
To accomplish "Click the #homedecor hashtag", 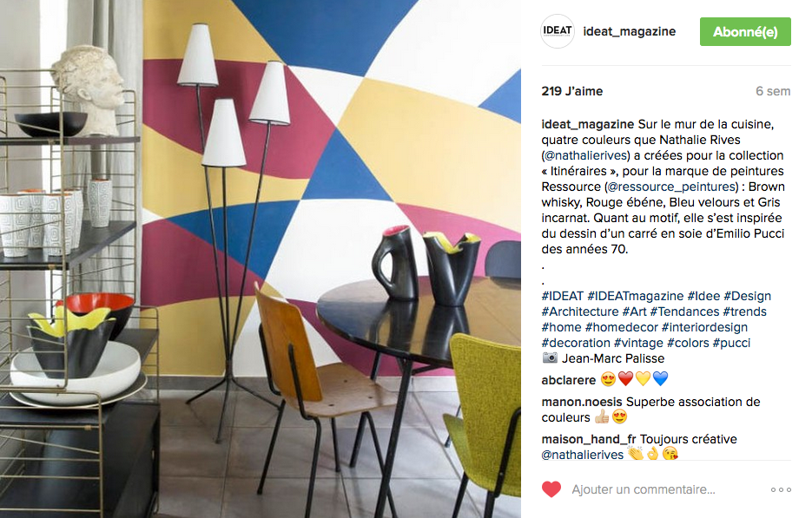I will tap(622, 327).
